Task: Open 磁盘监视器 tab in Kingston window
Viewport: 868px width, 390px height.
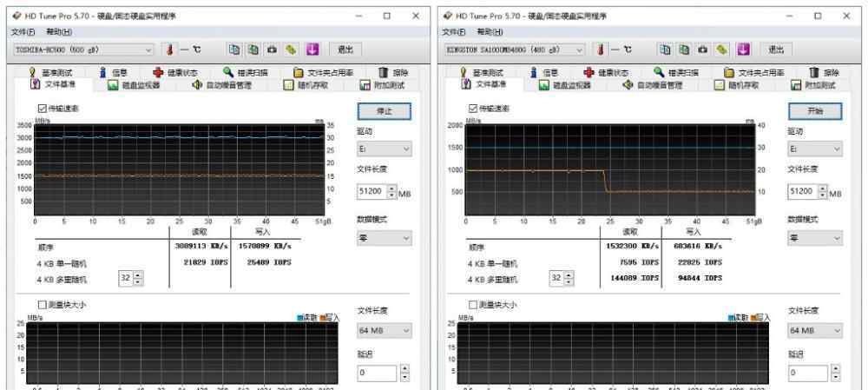Action: pyautogui.click(x=565, y=85)
